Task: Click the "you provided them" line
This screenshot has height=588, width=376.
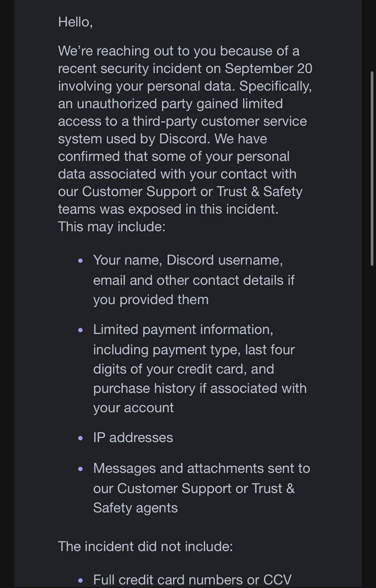Action: [151, 300]
